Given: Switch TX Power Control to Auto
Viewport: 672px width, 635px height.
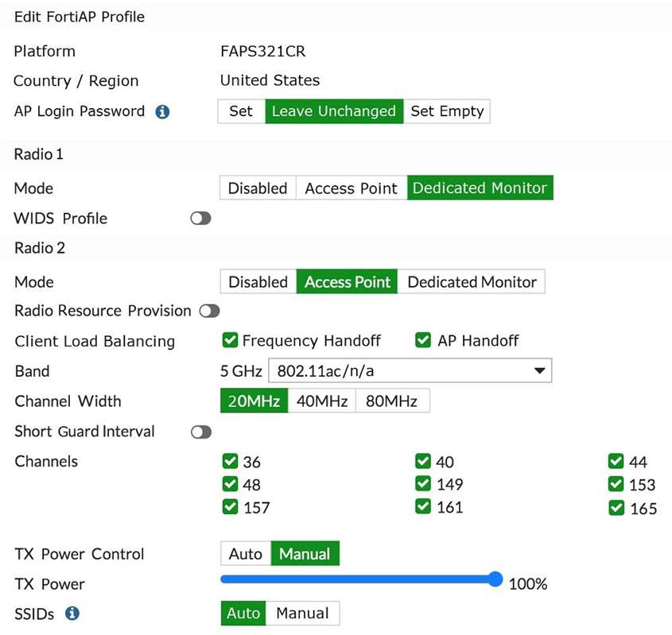Looking at the screenshot, I should (x=246, y=554).
